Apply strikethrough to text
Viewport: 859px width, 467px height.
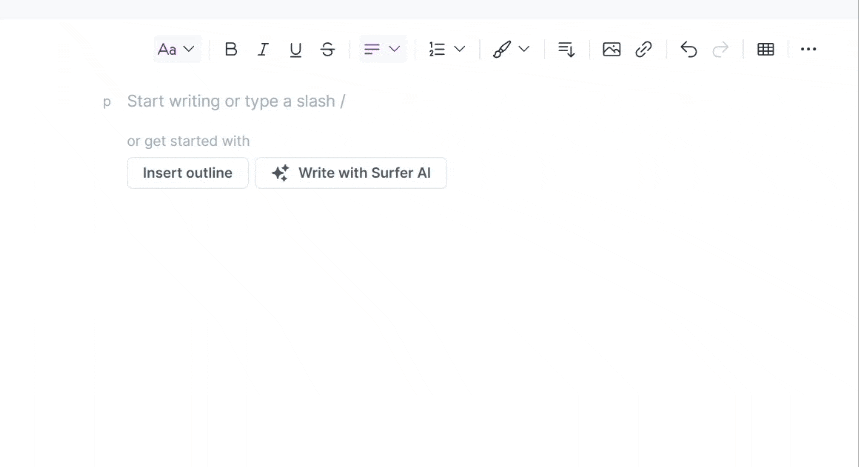[x=327, y=49]
